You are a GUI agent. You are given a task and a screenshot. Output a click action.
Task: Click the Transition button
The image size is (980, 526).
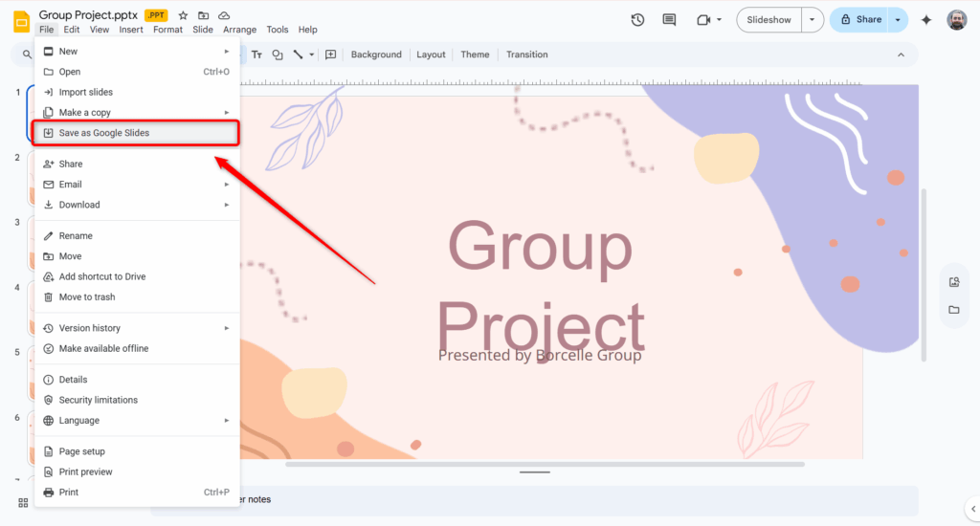(526, 55)
